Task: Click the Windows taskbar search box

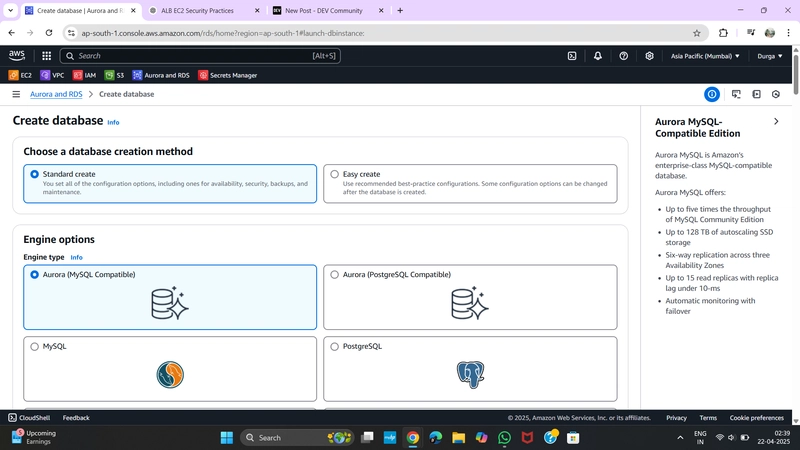Action: pyautogui.click(x=296, y=438)
